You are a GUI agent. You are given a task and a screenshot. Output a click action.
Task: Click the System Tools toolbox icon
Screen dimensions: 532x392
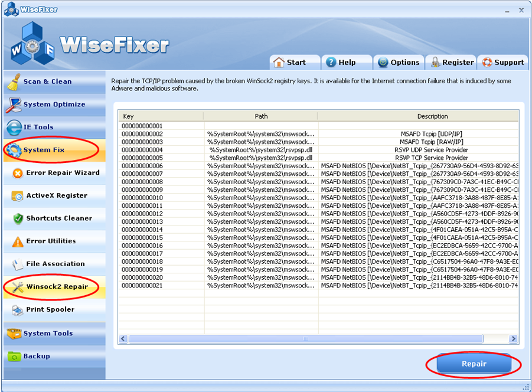pos(14,334)
